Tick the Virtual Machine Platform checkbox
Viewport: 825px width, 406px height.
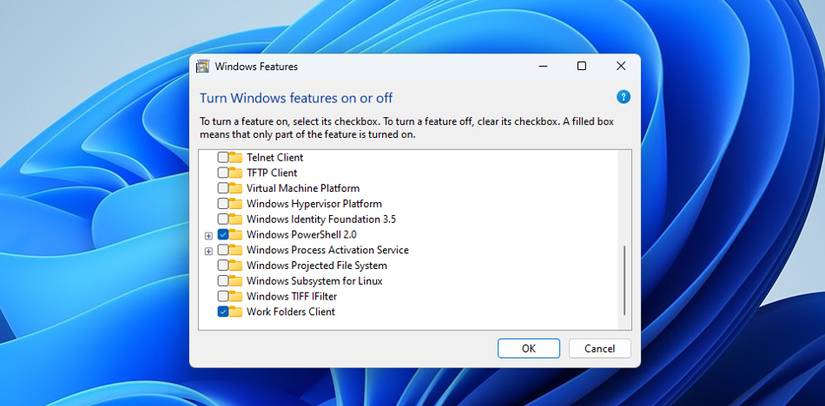click(x=223, y=188)
